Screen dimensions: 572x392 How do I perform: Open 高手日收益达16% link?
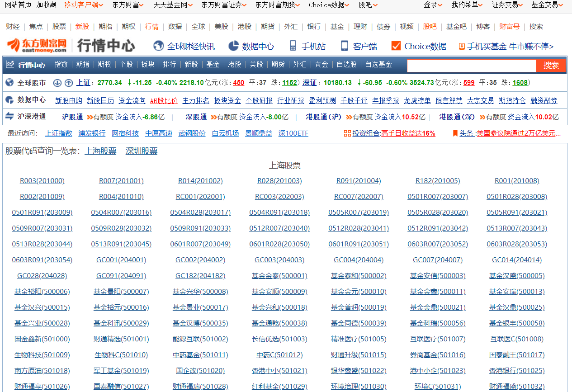click(408, 133)
